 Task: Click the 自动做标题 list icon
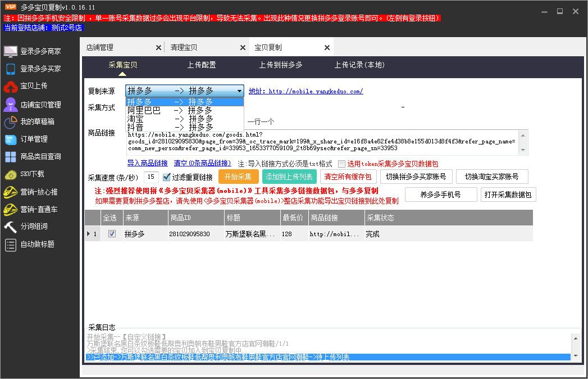pyautogui.click(x=11, y=245)
